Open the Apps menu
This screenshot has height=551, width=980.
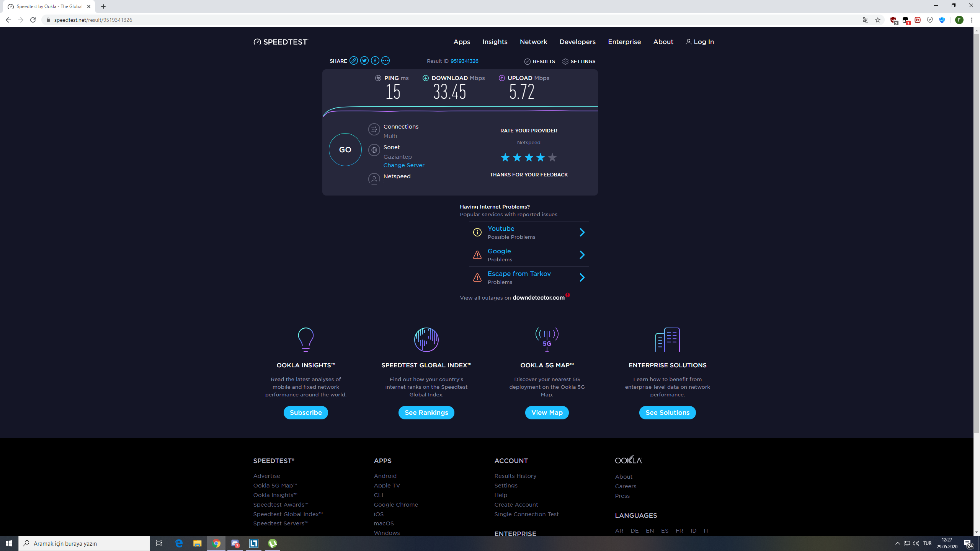pyautogui.click(x=462, y=42)
